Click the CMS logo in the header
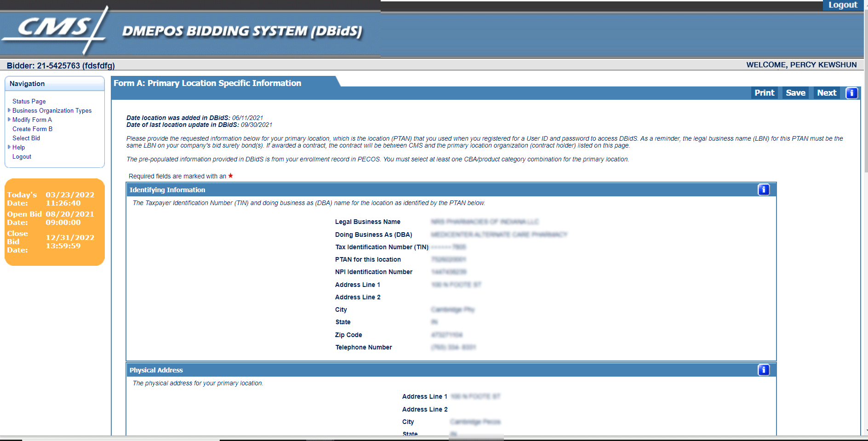868x441 pixels. point(55,30)
